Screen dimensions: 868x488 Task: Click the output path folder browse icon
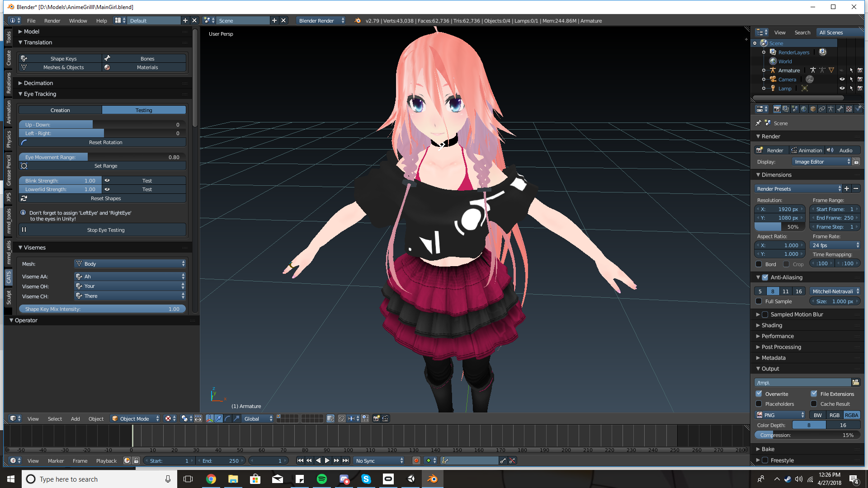(x=856, y=382)
